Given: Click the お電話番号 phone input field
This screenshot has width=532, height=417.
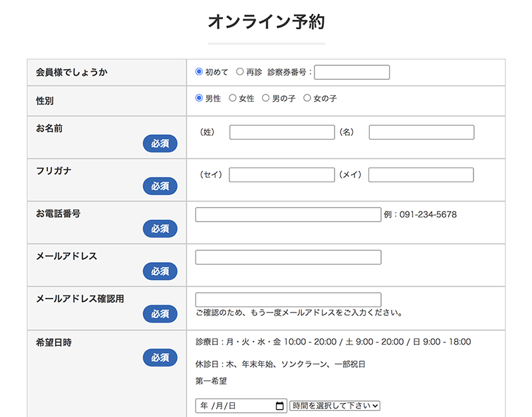Looking at the screenshot, I should pyautogui.click(x=288, y=215).
